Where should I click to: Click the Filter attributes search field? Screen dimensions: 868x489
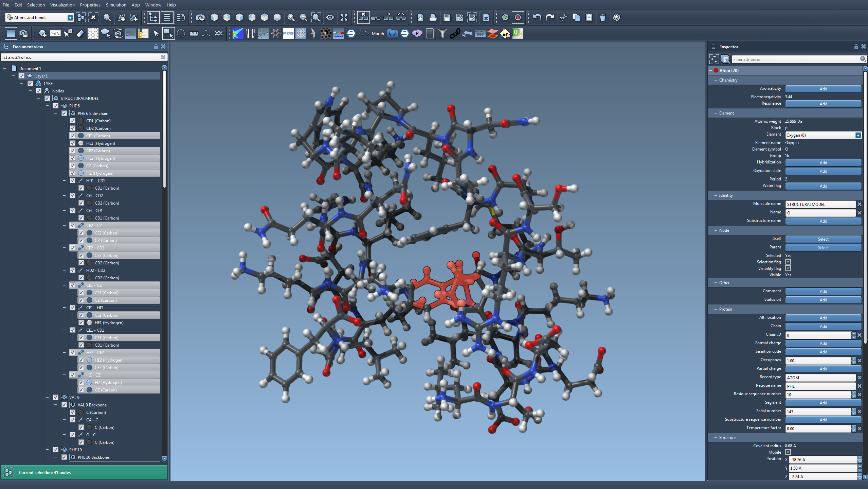795,59
